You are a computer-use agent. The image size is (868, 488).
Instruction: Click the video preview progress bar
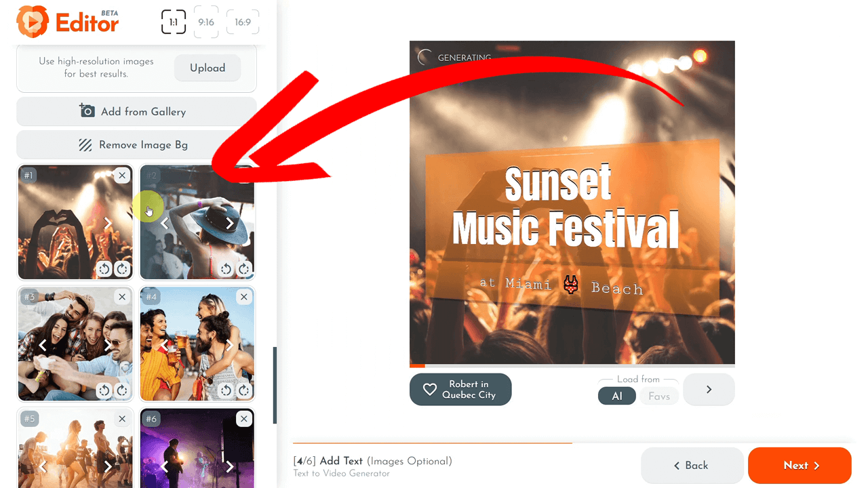tap(572, 366)
